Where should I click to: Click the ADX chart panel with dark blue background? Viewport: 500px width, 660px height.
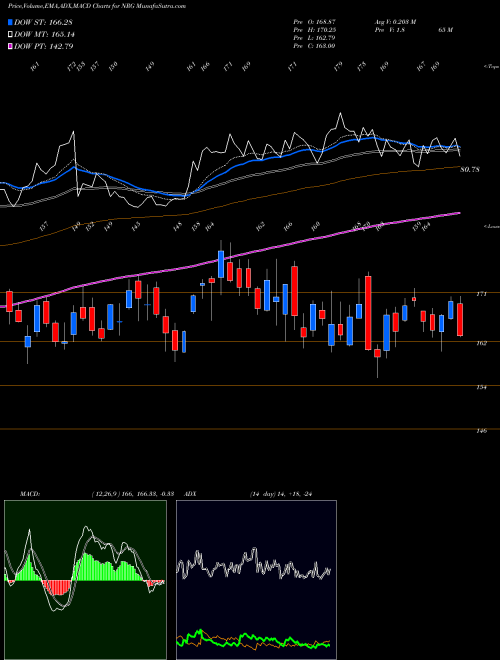pyautogui.click(x=256, y=580)
